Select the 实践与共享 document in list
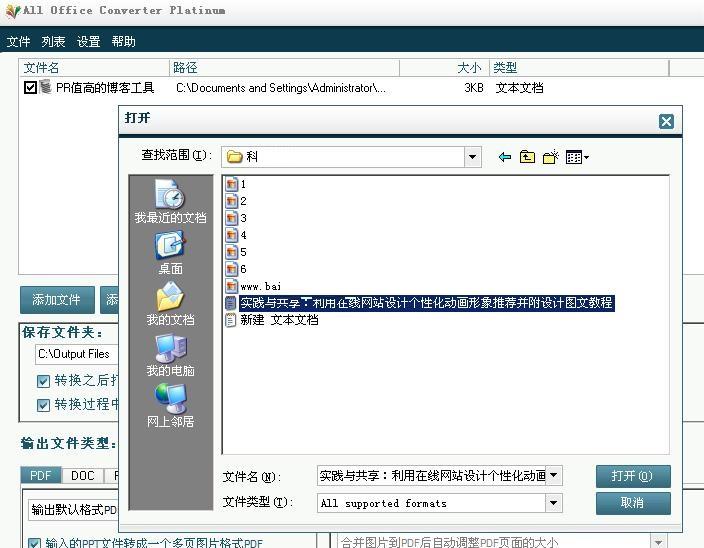Viewport: 704px width, 548px height. click(419, 303)
